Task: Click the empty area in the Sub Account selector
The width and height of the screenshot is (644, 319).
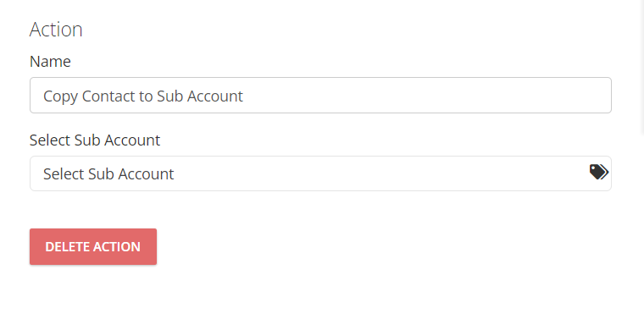Action: [x=382, y=173]
